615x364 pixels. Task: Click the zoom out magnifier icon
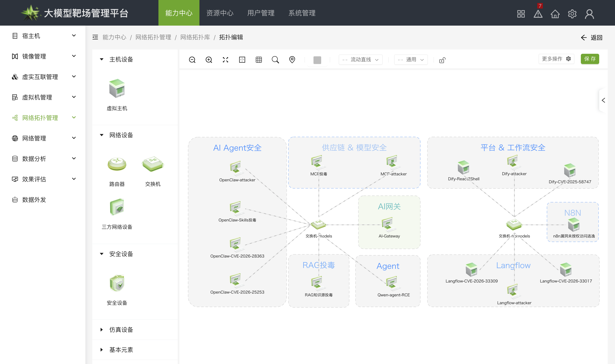pos(192,60)
